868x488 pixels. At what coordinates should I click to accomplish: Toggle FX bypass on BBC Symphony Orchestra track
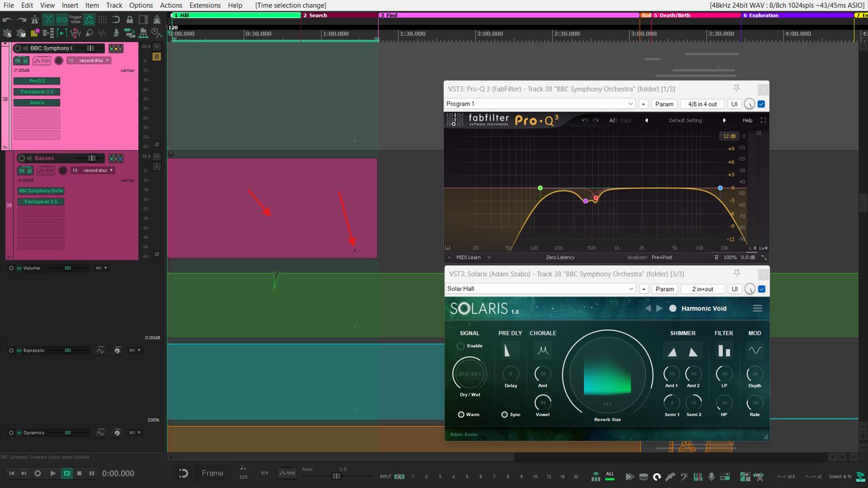tap(25, 61)
